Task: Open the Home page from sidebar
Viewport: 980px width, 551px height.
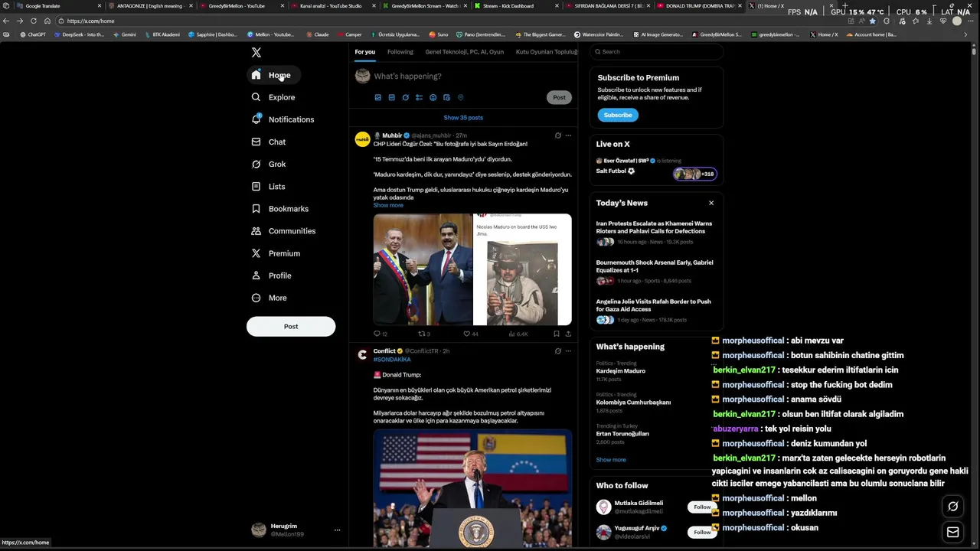Action: click(273, 75)
